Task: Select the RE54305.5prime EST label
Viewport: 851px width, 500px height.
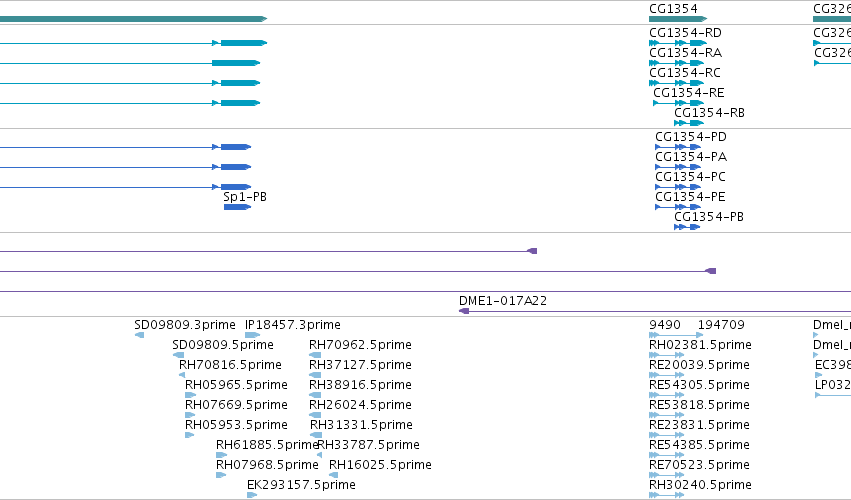Action: tap(700, 385)
